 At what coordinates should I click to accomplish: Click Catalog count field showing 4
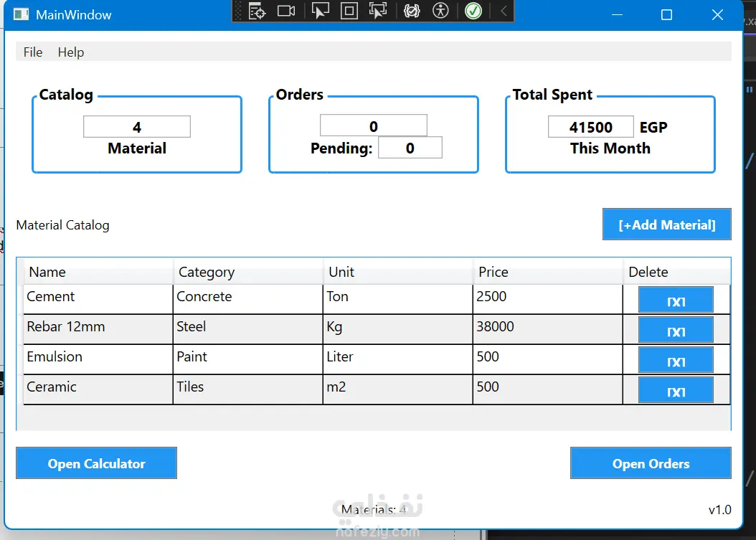click(137, 127)
